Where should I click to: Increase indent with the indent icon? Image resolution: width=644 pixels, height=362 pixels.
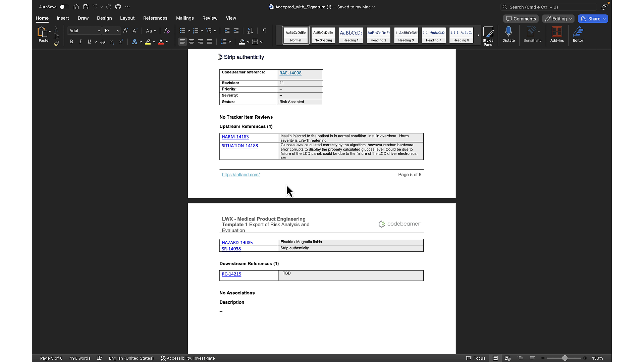236,31
